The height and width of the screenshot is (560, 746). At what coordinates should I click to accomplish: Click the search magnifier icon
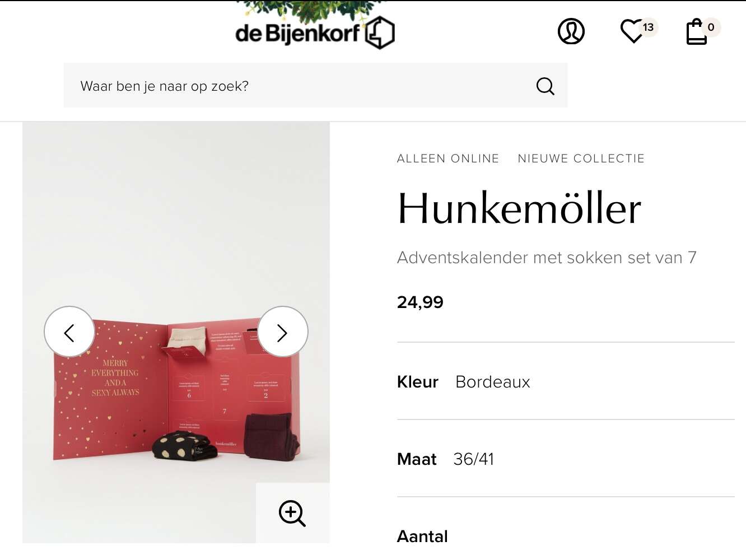tap(545, 86)
